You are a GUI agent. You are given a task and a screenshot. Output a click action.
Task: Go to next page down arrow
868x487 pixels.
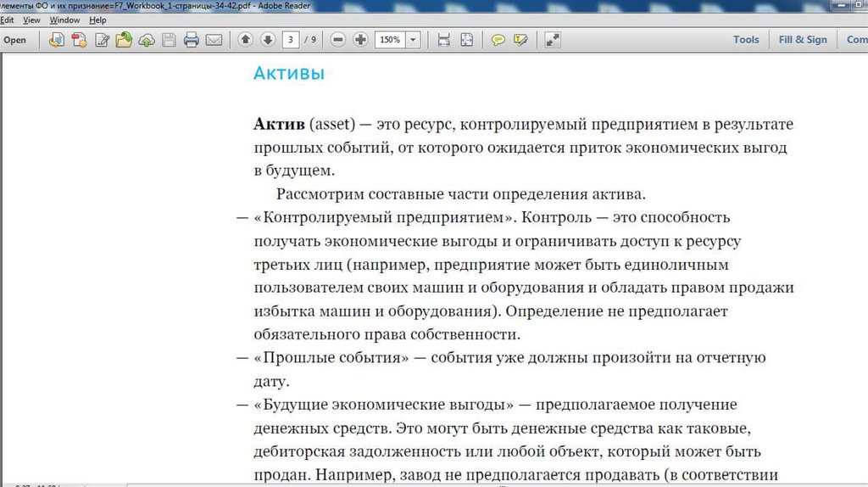click(268, 40)
